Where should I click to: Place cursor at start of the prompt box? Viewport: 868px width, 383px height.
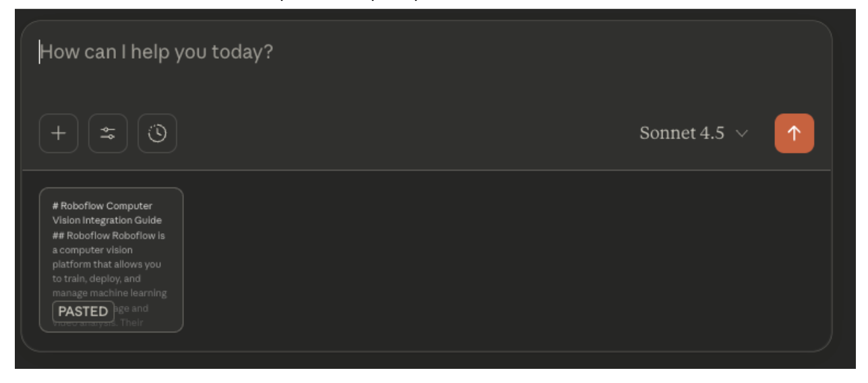click(40, 53)
